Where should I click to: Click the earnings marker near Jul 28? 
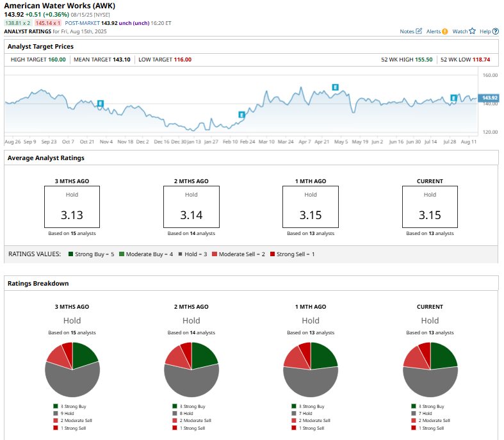click(x=453, y=98)
